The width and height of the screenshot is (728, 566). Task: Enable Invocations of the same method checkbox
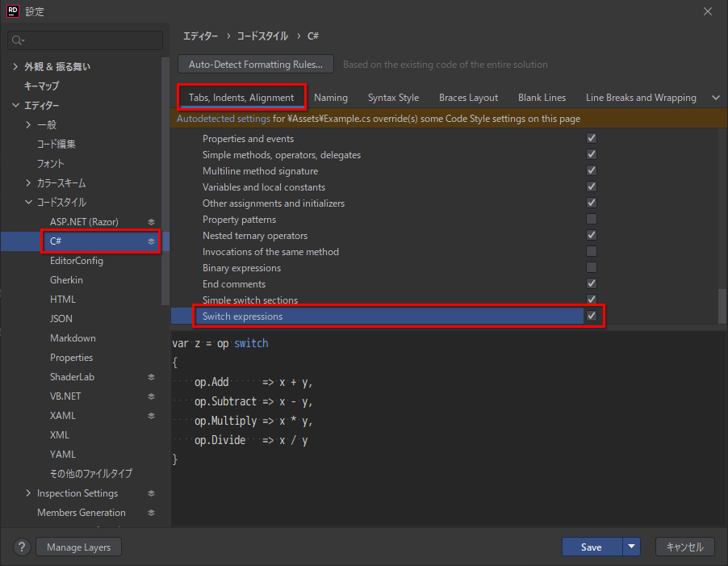592,252
